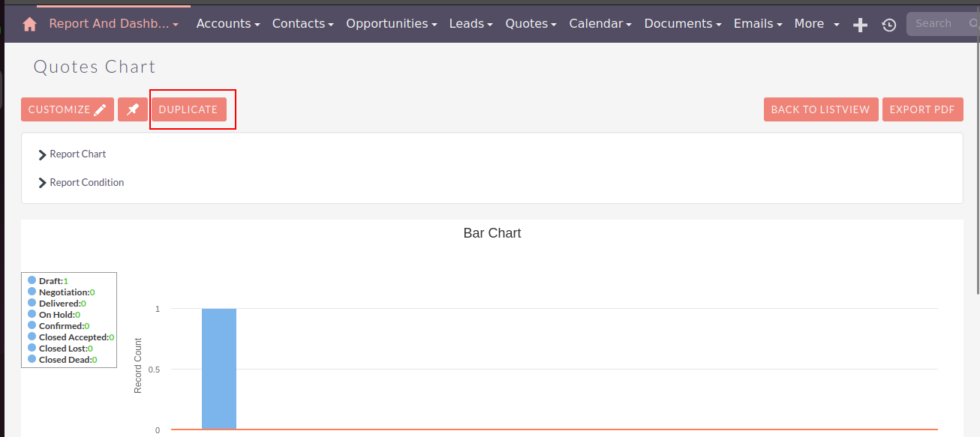Click the blue Draft bar in chart
This screenshot has height=437, width=980.
219,369
